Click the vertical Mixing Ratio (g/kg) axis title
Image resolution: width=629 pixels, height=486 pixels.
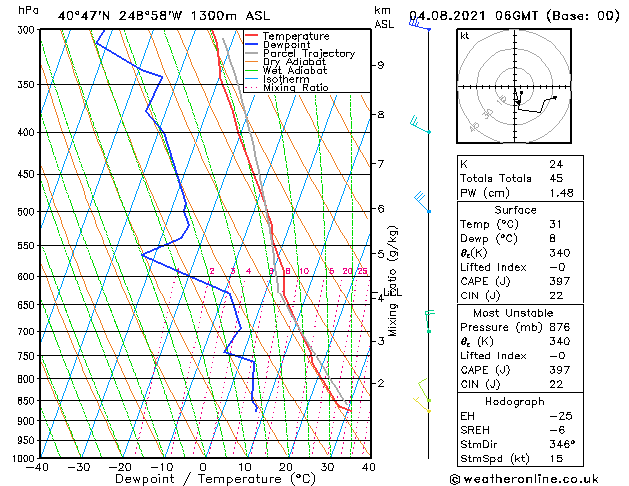[x=393, y=281]
